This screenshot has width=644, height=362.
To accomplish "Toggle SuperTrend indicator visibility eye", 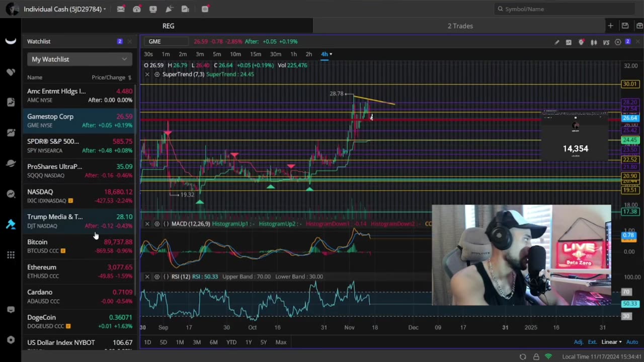I will coord(157,74).
